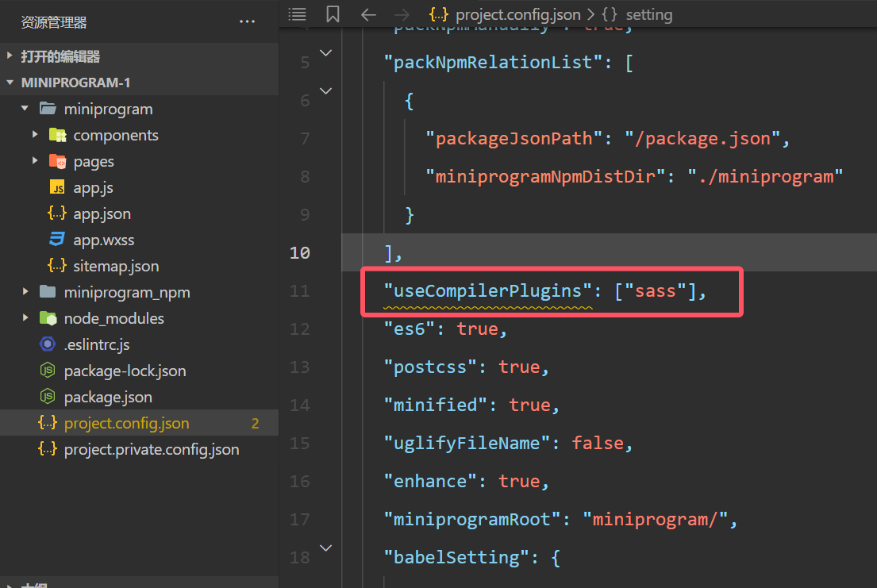Select the app.wxss stylesheet icon
Viewport: 877px width, 588px height.
[55, 239]
